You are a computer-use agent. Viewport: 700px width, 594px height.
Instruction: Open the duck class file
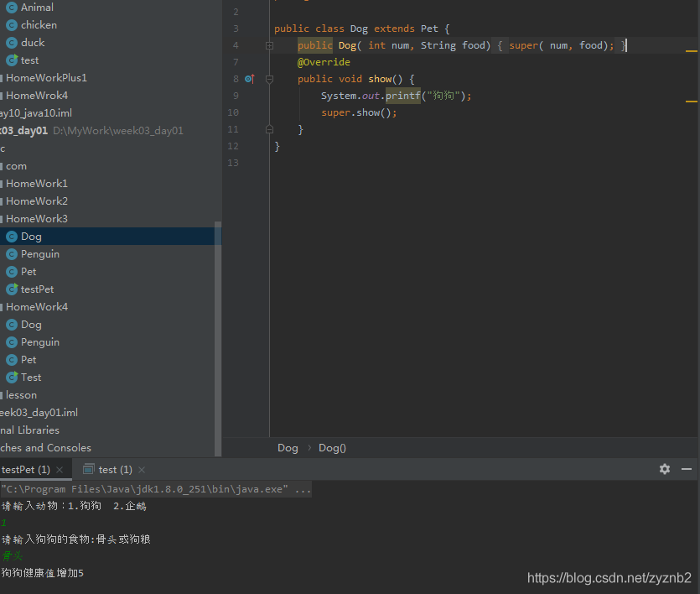click(x=33, y=43)
